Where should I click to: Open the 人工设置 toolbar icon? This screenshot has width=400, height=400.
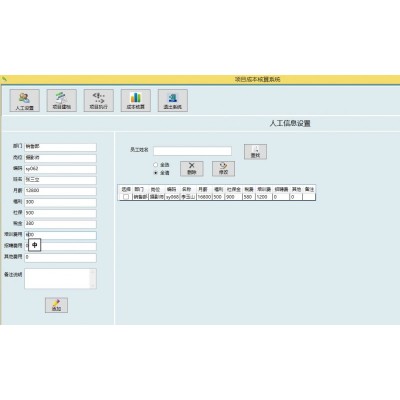point(25,100)
